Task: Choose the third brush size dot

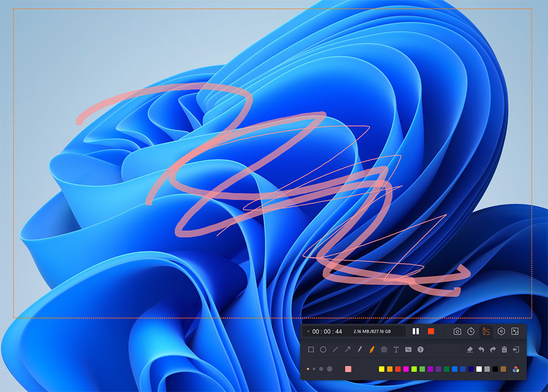Action: click(x=321, y=369)
